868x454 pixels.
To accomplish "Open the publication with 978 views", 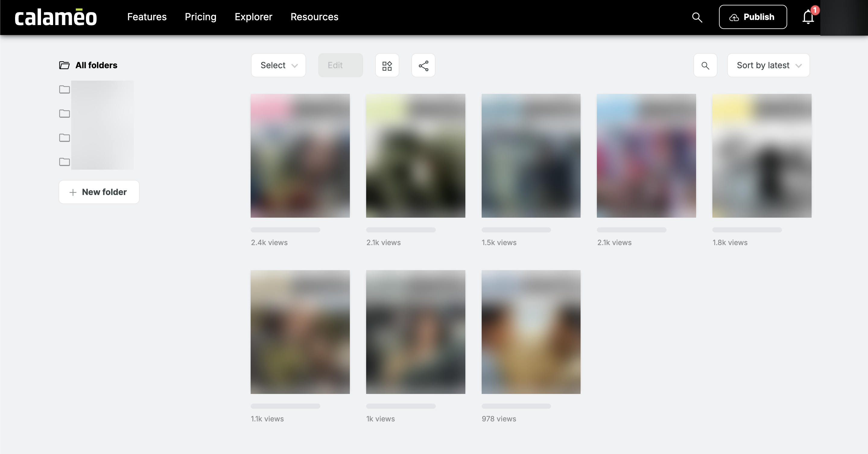I will [x=531, y=332].
